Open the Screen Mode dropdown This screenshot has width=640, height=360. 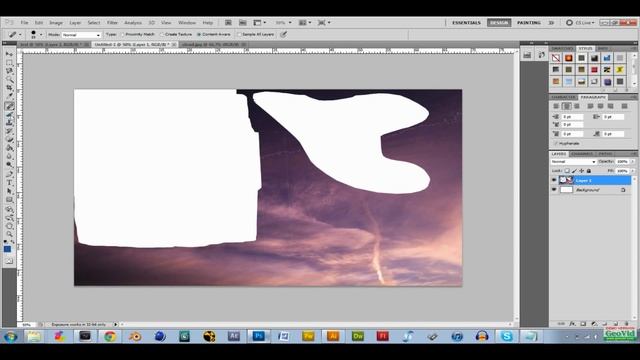324,23
